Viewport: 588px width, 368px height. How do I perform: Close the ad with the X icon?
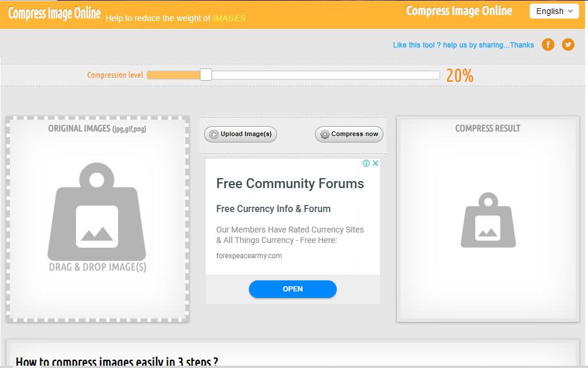[376, 164]
